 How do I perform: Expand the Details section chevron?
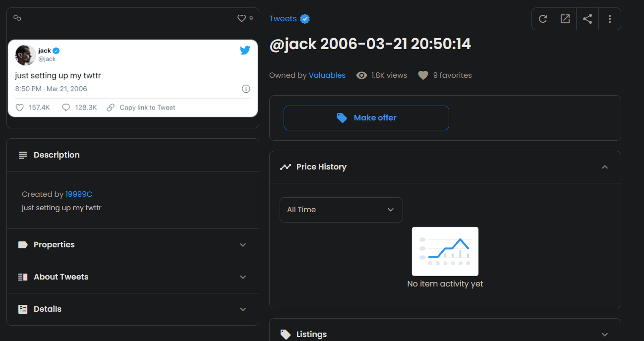click(x=243, y=309)
